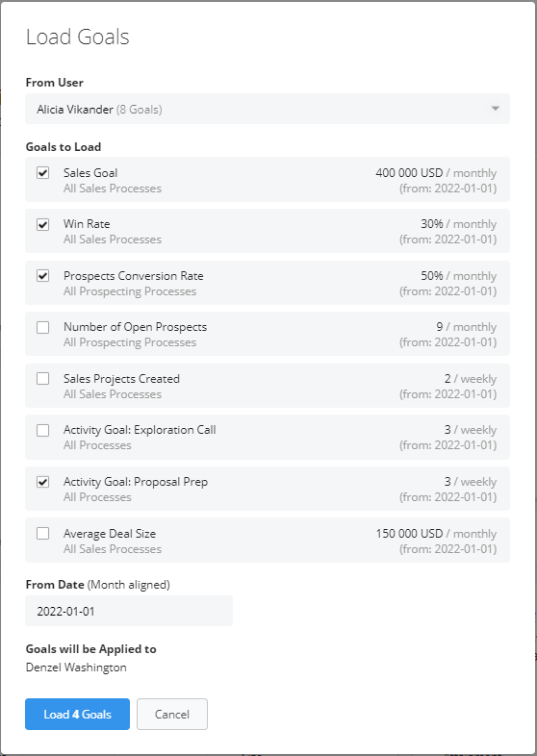Click the From Date input field
This screenshot has width=537, height=756.
pyautogui.click(x=129, y=611)
